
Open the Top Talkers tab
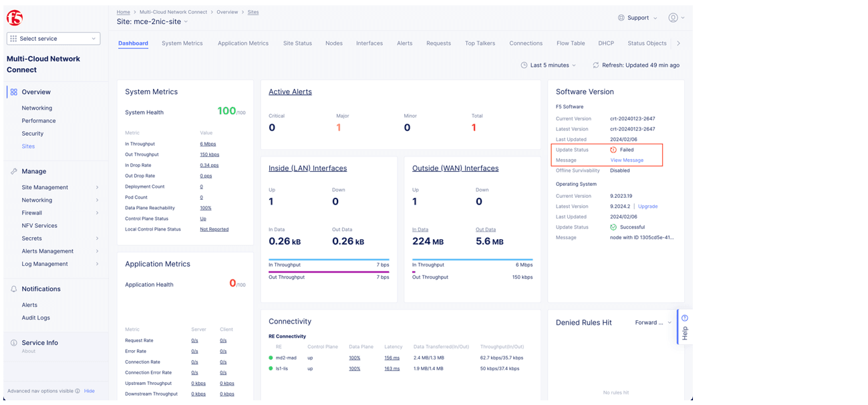[480, 43]
